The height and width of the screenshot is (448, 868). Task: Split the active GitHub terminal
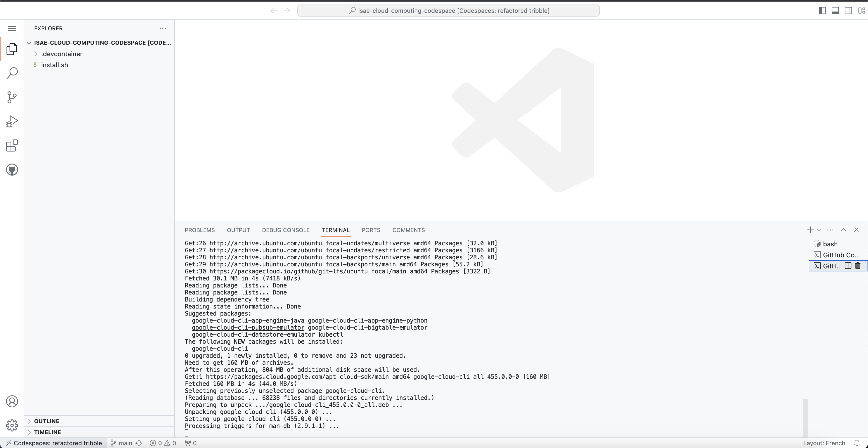coord(848,266)
